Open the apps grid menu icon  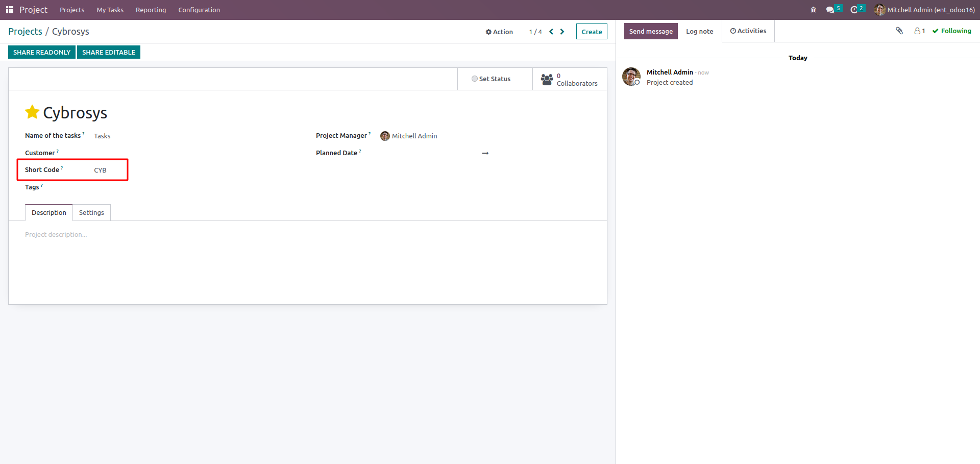tap(9, 10)
